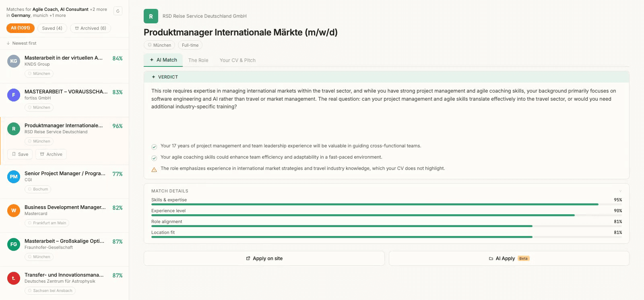Click the 95% skills value

click(x=618, y=200)
